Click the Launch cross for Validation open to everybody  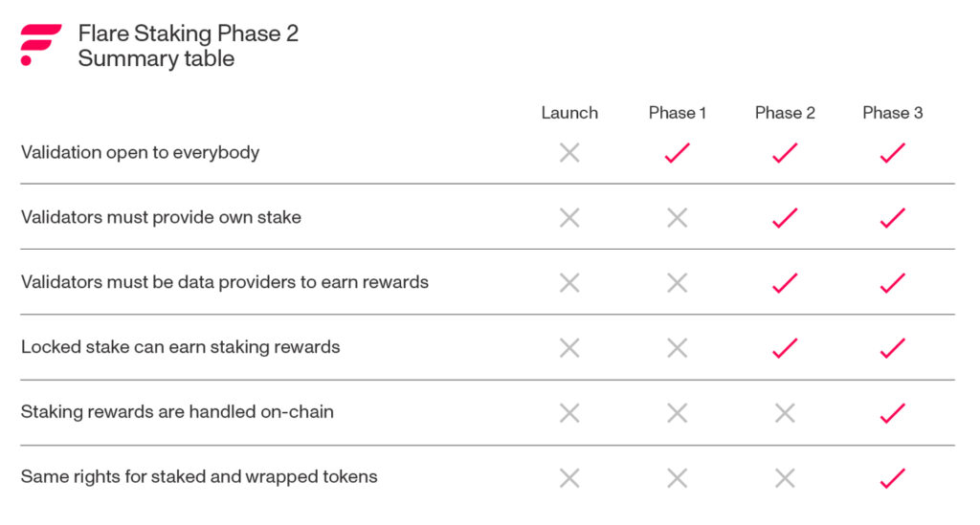click(x=569, y=153)
